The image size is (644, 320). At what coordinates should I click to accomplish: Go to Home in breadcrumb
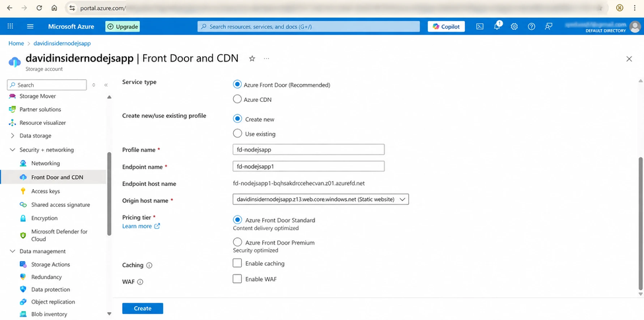pyautogui.click(x=16, y=43)
